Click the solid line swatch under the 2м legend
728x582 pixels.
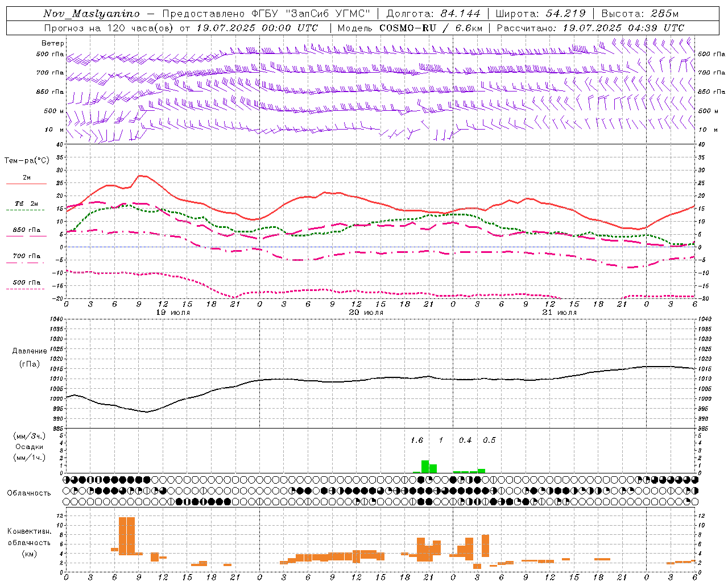26,184
